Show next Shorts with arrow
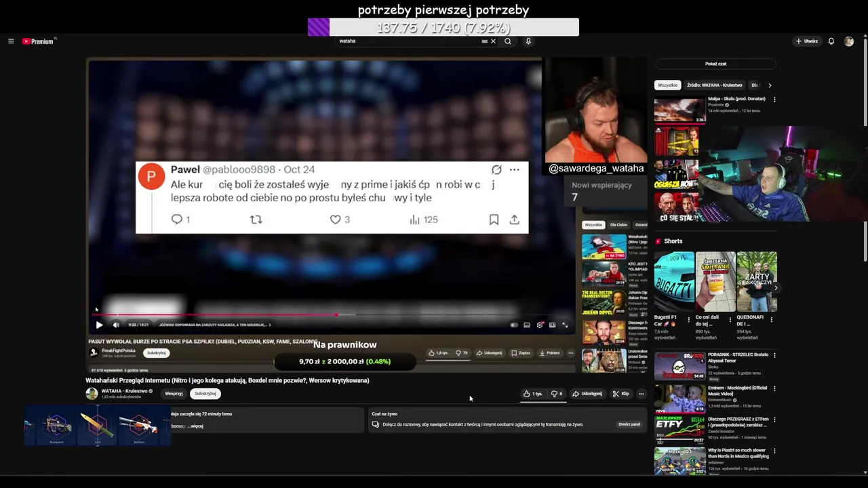The height and width of the screenshot is (488, 868). click(776, 288)
